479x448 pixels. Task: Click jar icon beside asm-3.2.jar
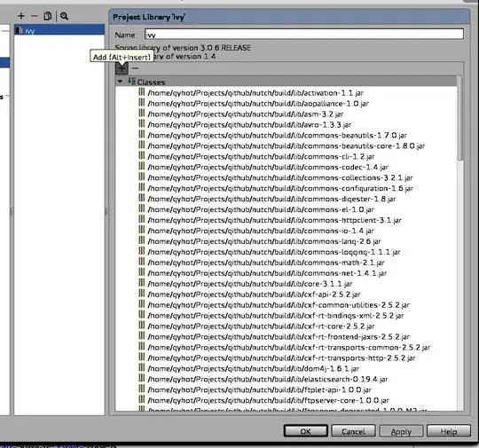(x=141, y=113)
